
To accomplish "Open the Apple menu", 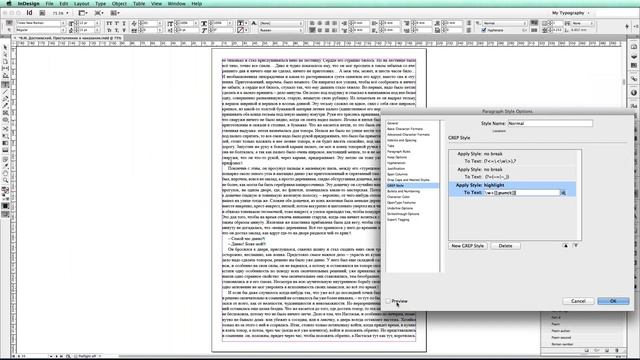I will coord(8,4).
